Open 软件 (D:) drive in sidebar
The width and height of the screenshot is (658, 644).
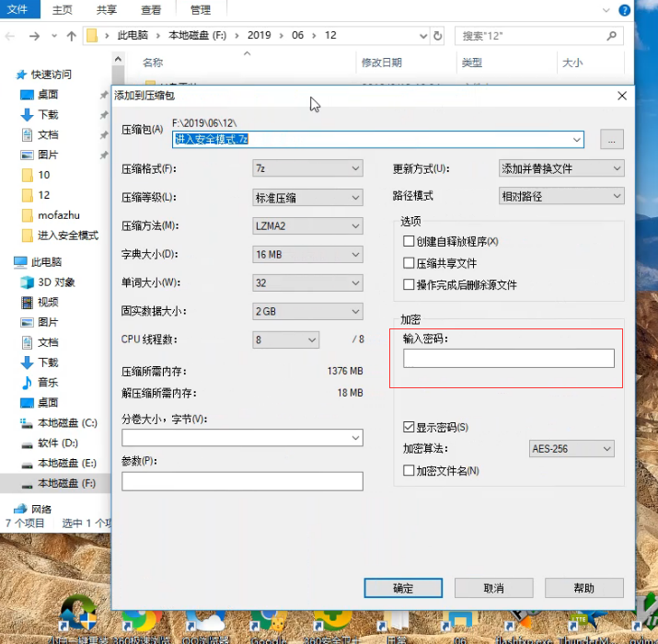click(x=56, y=443)
